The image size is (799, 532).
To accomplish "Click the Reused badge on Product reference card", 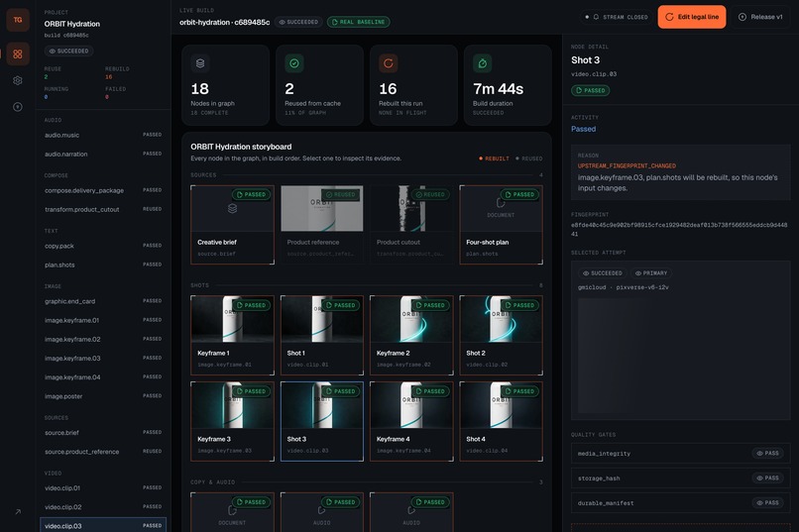I will (x=340, y=194).
